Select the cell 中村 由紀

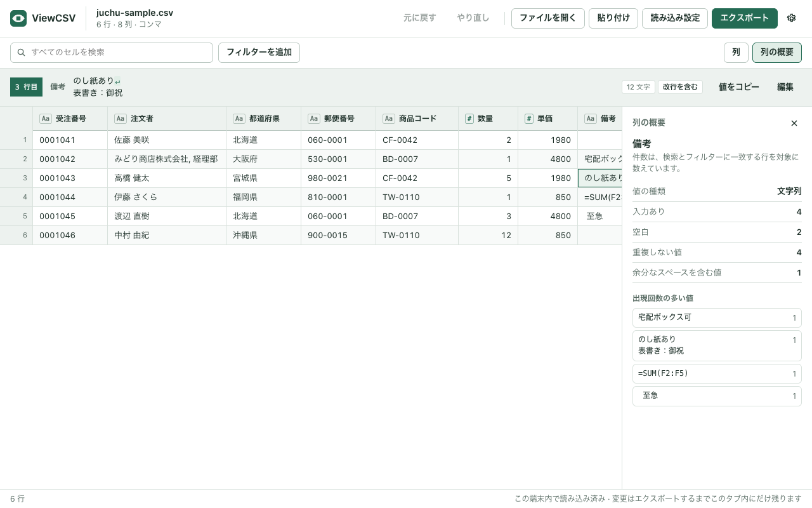coord(167,236)
